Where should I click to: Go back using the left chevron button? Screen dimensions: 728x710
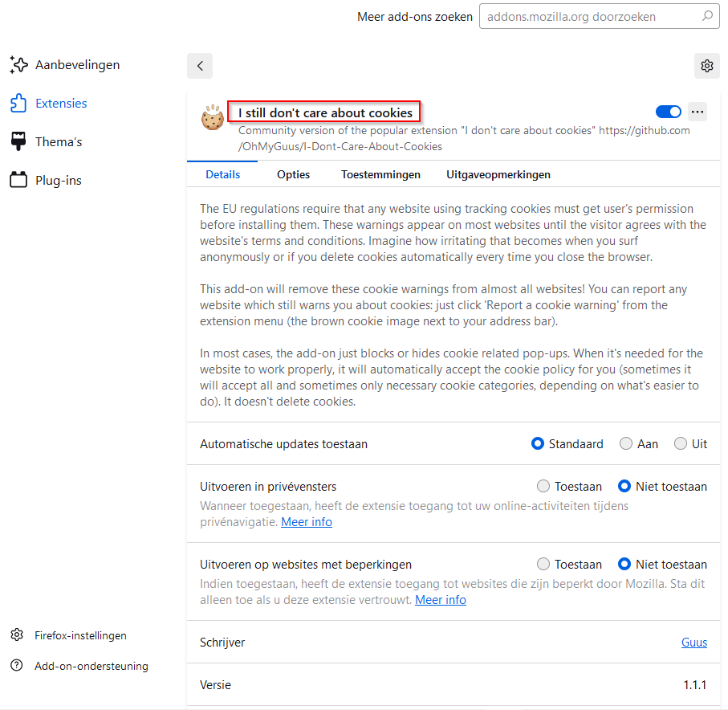pyautogui.click(x=200, y=66)
